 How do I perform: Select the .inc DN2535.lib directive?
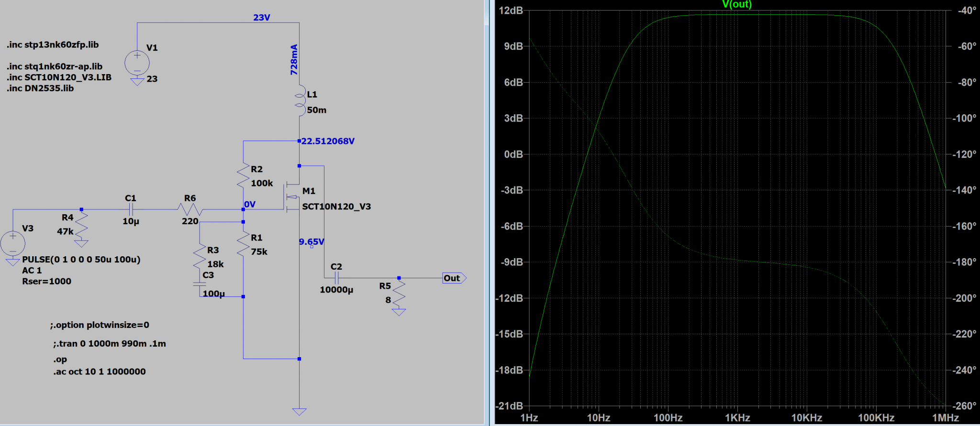(x=40, y=88)
